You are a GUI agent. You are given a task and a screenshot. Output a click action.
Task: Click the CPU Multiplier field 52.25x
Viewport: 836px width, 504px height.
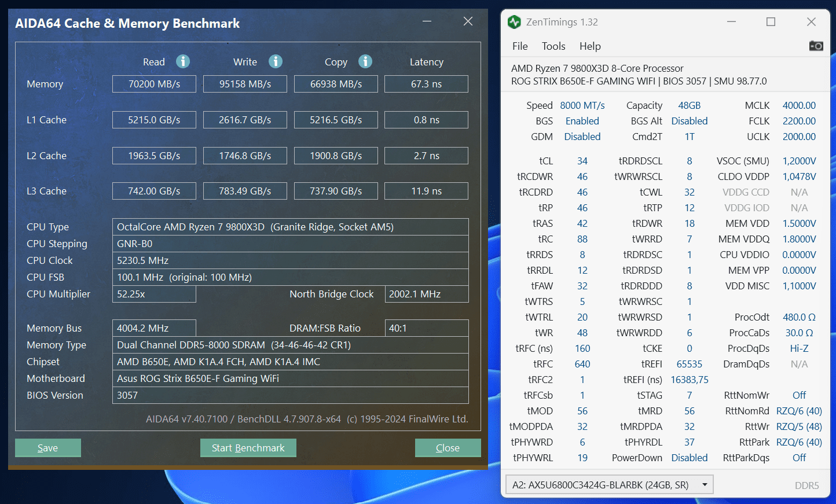pos(154,294)
